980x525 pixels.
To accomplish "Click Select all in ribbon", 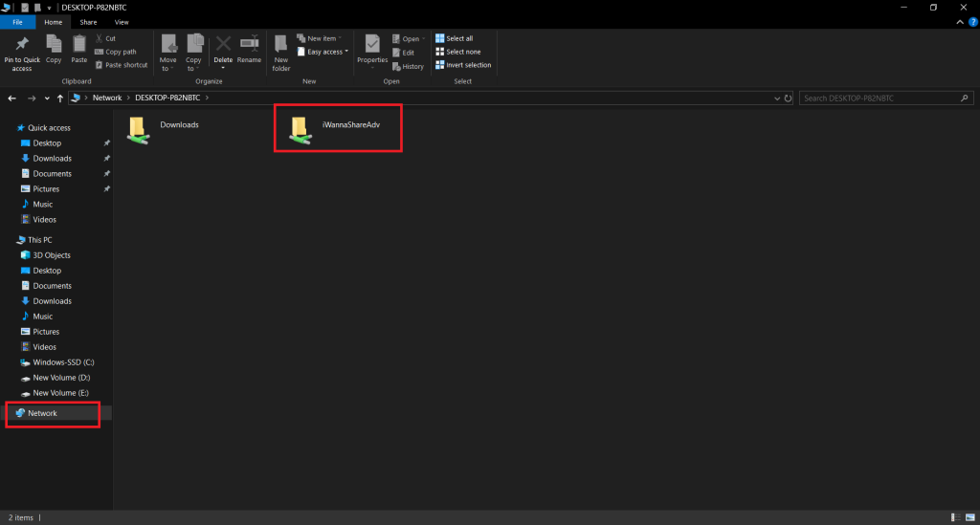I will tap(455, 38).
